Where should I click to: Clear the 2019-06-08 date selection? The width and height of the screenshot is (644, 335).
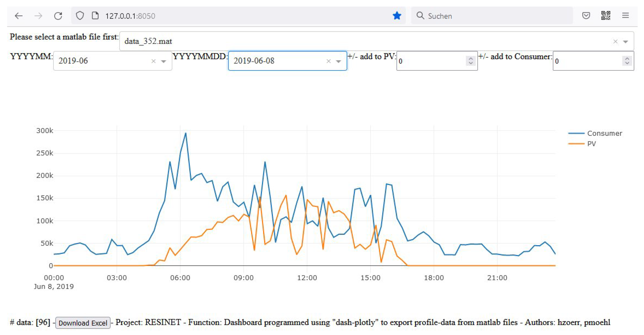[x=329, y=61]
